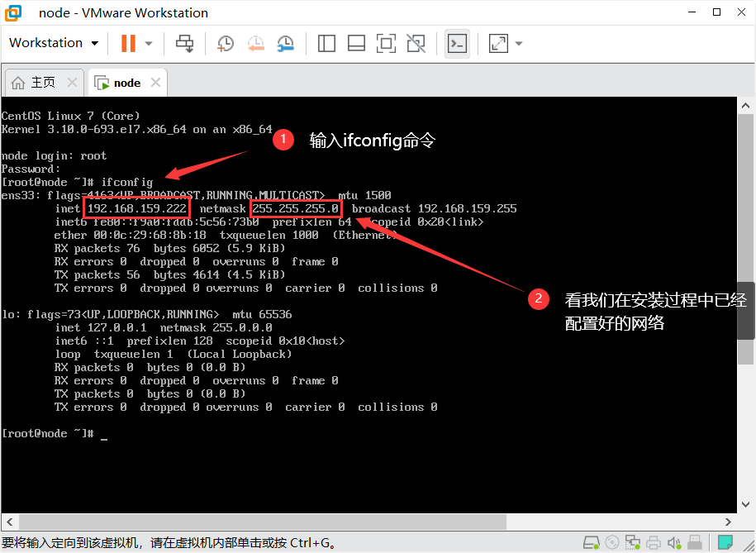Pause the virtual machine with orange pause icon
This screenshot has width=756, height=553.
[x=128, y=44]
